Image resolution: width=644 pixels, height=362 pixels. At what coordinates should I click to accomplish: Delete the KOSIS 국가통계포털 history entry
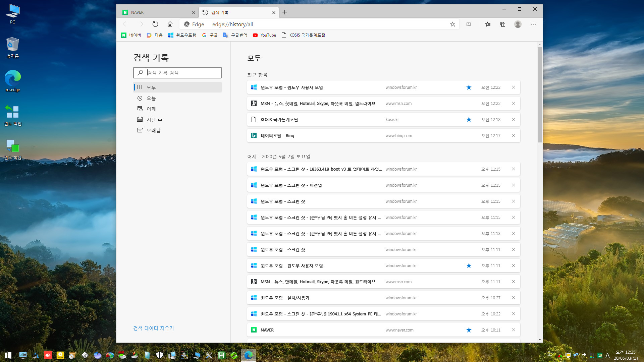coord(513,119)
